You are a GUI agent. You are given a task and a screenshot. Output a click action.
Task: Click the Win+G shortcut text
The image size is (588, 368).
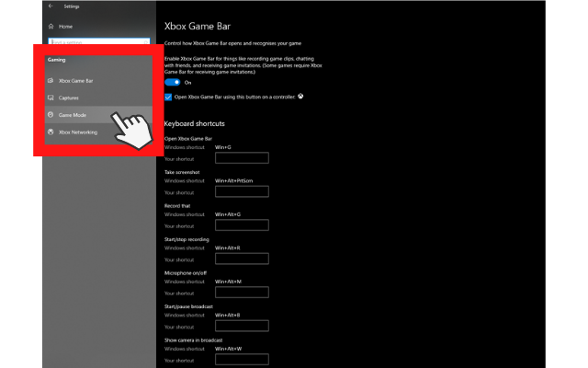click(222, 147)
